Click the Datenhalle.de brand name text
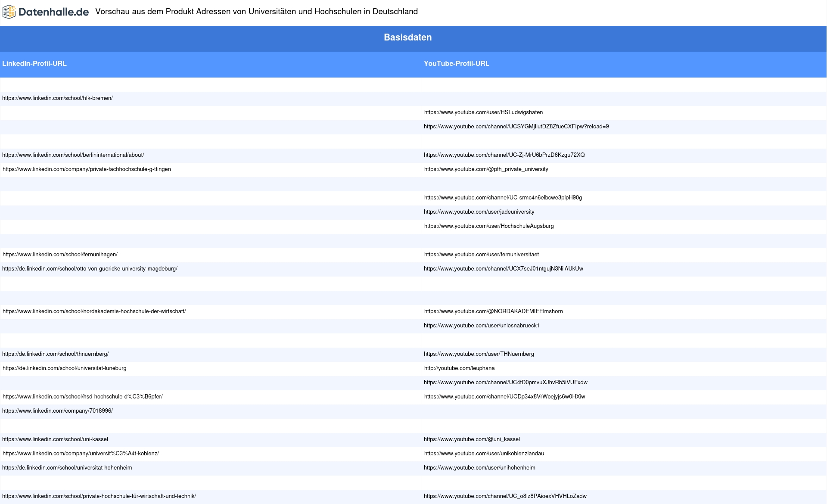The height and width of the screenshot is (504, 827). pos(53,12)
